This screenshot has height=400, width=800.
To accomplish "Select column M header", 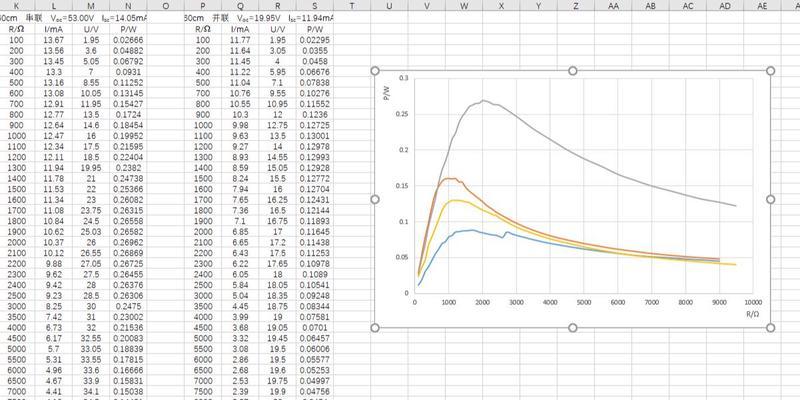I will tap(91, 6).
